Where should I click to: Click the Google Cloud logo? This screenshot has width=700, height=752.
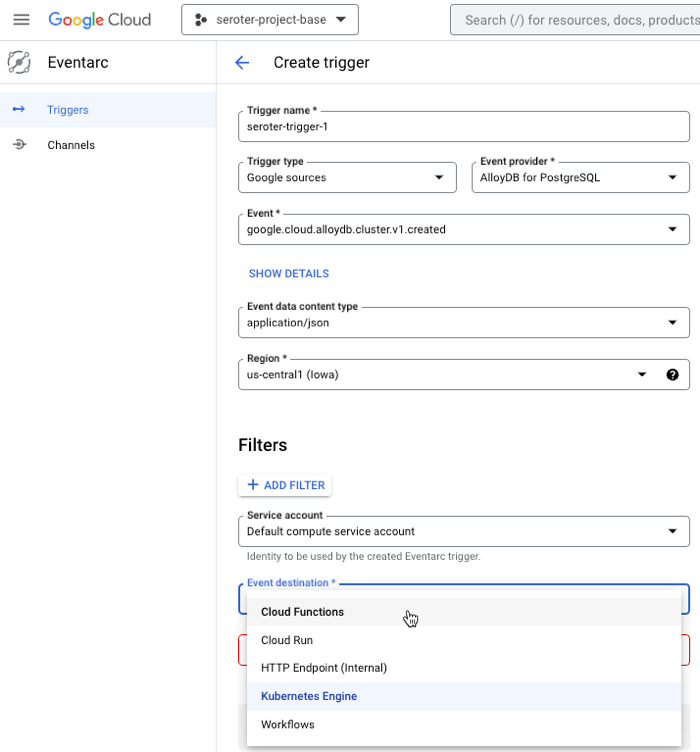click(x=100, y=20)
